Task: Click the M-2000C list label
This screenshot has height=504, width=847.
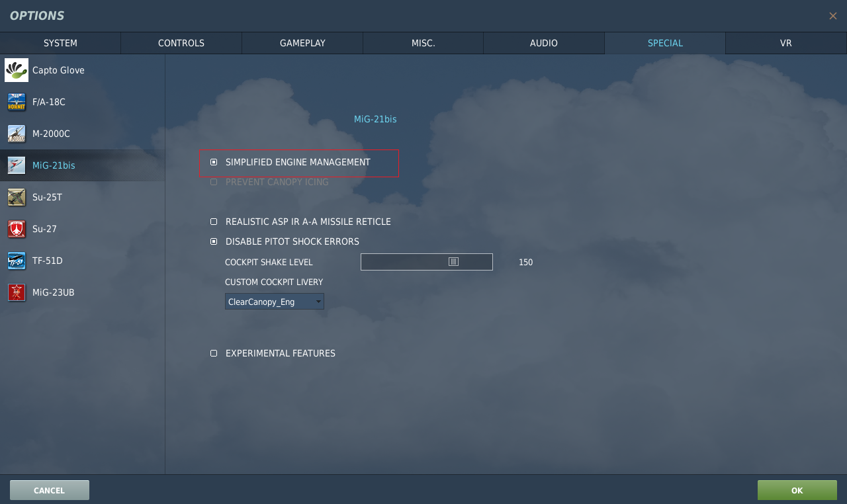Action: point(51,134)
